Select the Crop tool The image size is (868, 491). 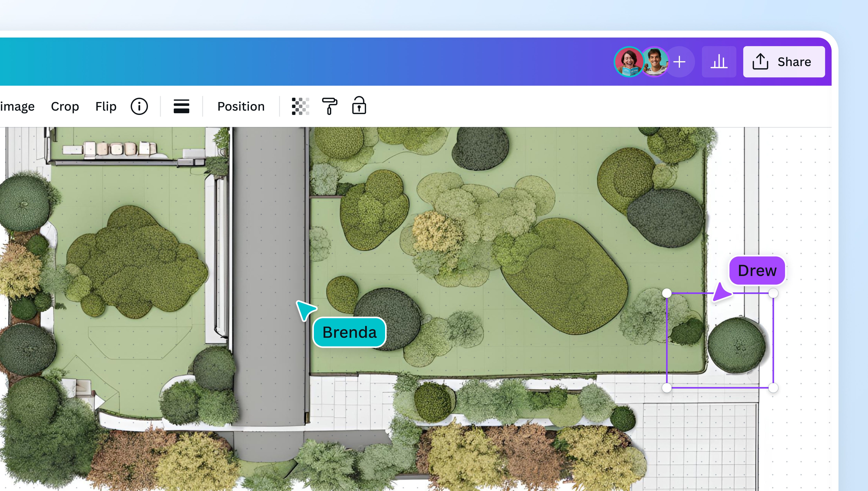(65, 106)
